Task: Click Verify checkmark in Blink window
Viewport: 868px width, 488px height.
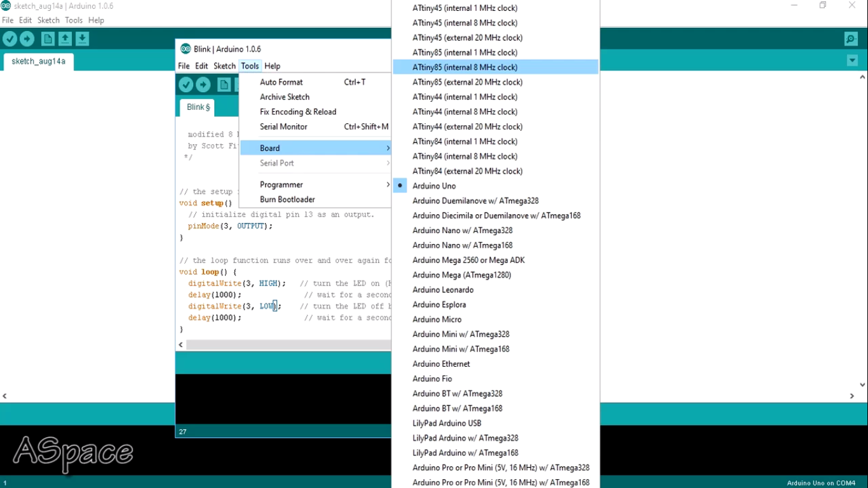Action: pos(186,85)
